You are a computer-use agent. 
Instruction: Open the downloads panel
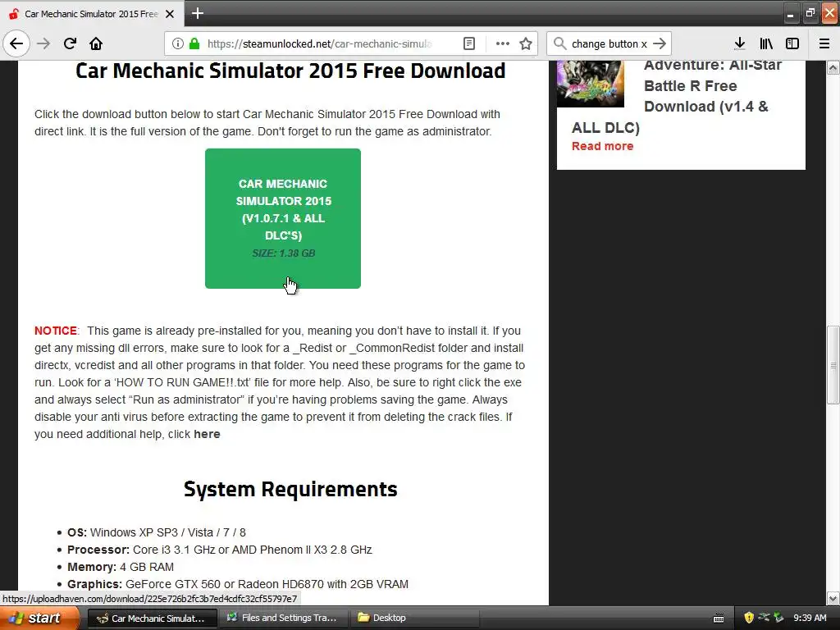pyautogui.click(x=740, y=43)
